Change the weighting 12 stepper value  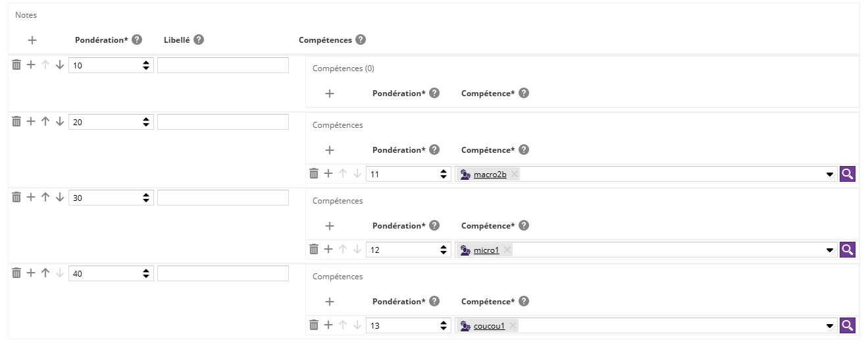pyautogui.click(x=444, y=250)
